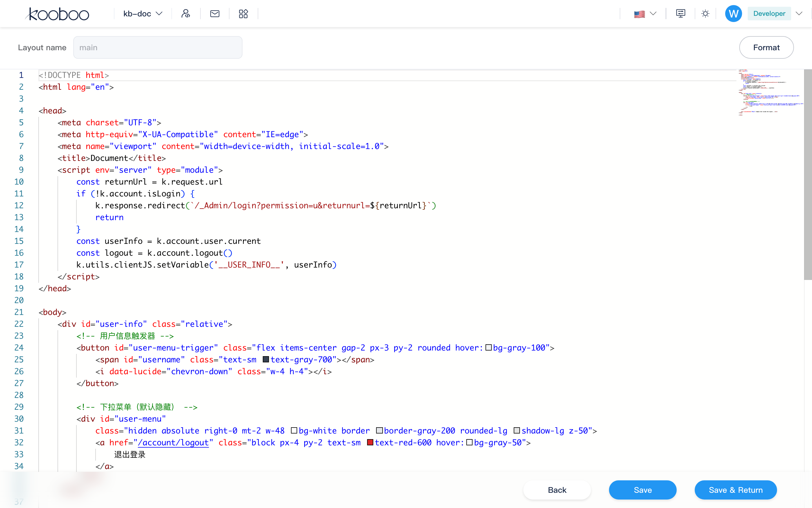This screenshot has width=812, height=508.
Task: Click 'const returnUrl = k.request.url' line
Action: [149, 182]
